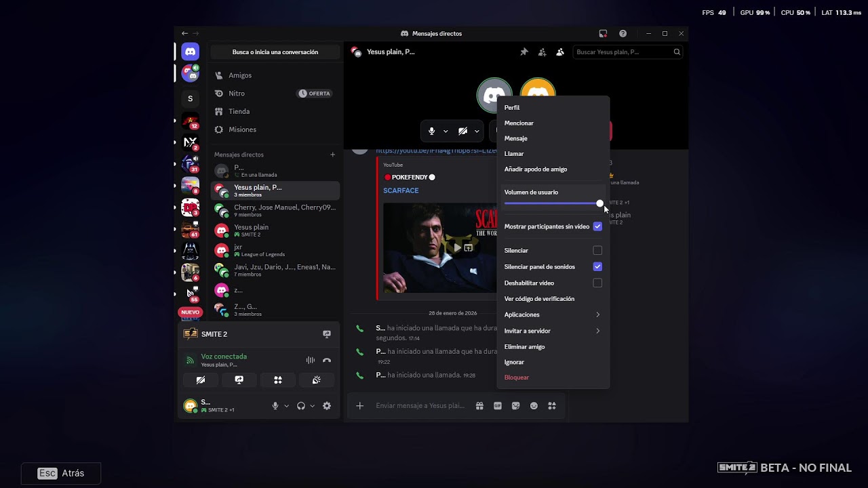The height and width of the screenshot is (488, 868).
Task: Open output device options in user panel
Action: 312,406
